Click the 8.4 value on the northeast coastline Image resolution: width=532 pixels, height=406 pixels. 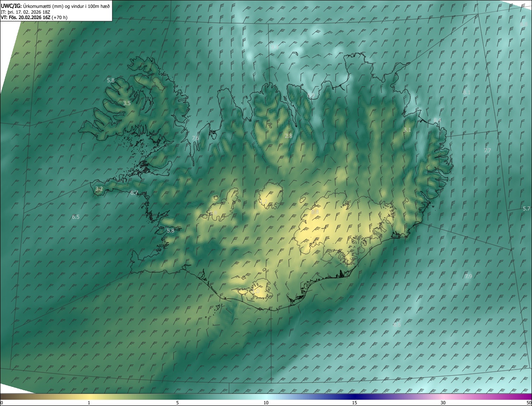point(437,120)
